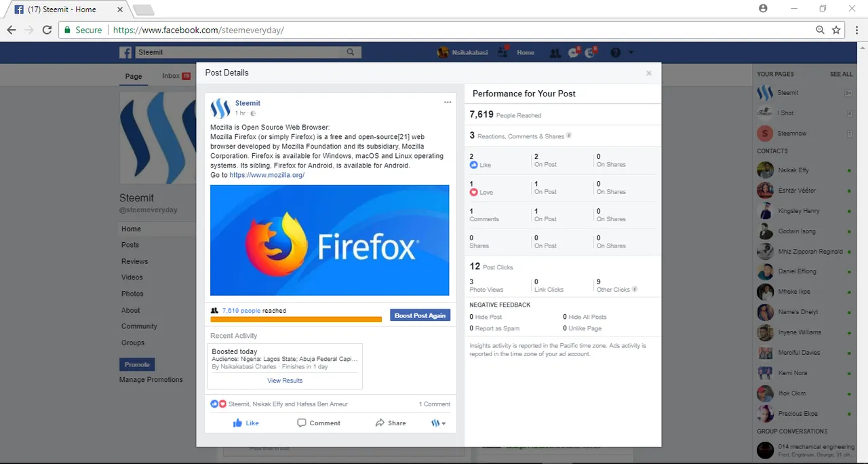Reload the page
868x464 pixels.
click(47, 30)
